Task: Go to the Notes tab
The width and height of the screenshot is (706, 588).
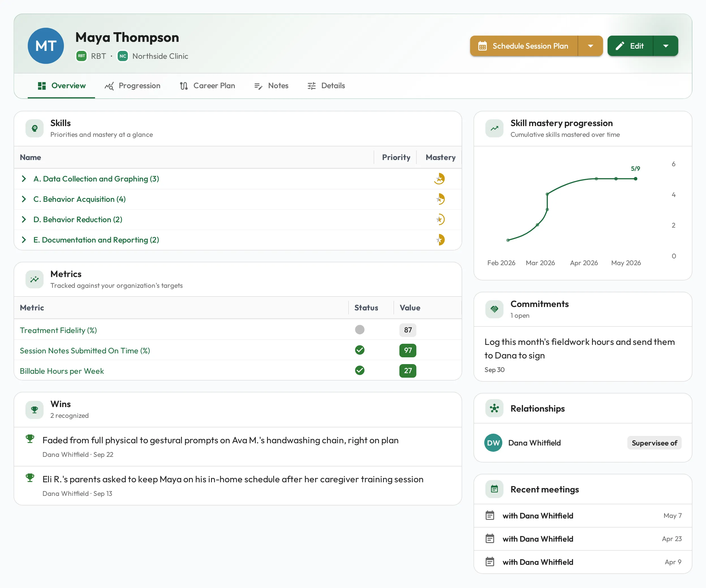Action: (x=271, y=86)
